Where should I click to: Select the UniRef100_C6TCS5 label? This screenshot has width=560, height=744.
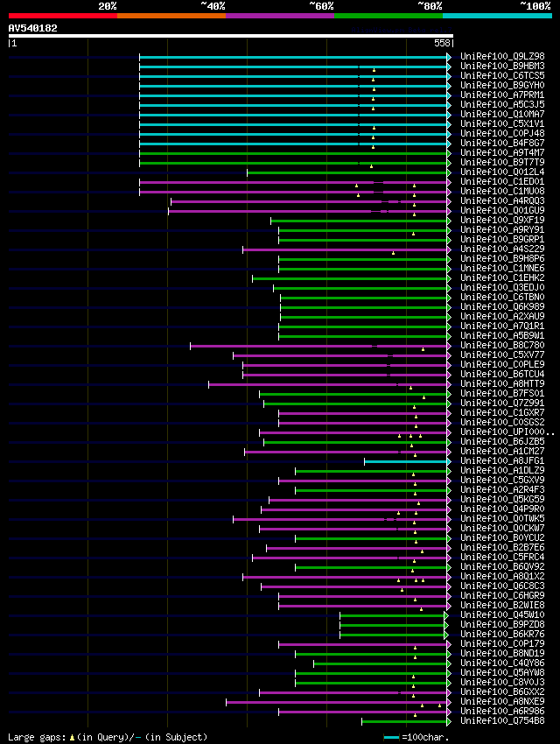(x=502, y=75)
